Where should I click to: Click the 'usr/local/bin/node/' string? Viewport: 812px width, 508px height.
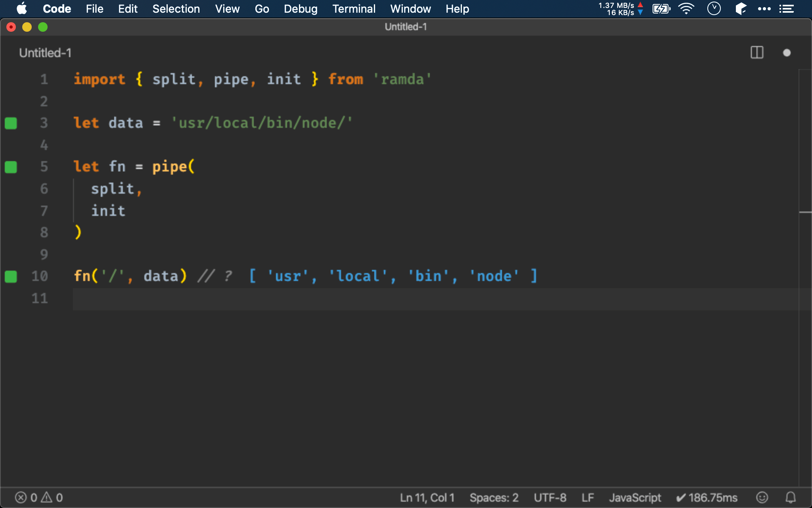262,123
